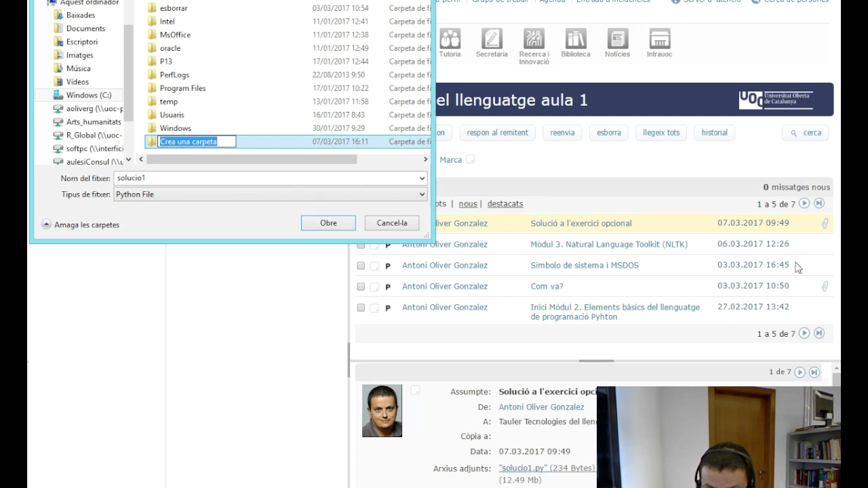Go to next page in top message pager
868x488 pixels.
pyautogui.click(x=804, y=203)
